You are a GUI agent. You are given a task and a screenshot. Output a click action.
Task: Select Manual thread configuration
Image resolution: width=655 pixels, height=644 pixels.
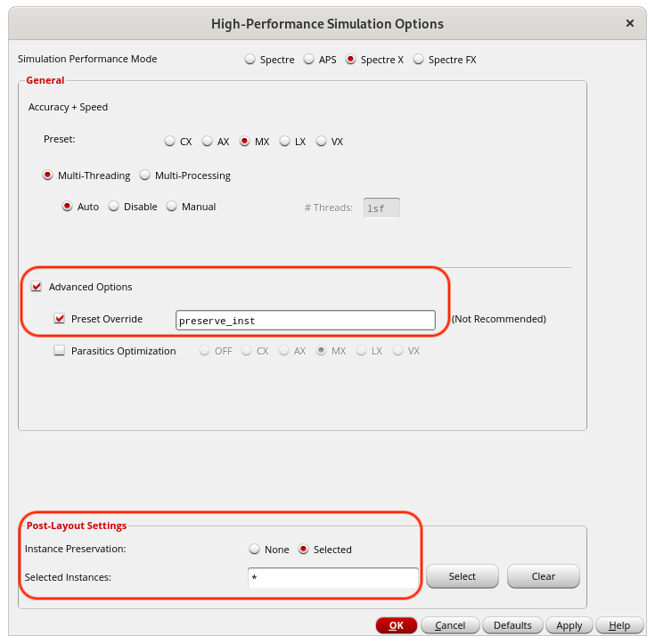pyautogui.click(x=172, y=207)
